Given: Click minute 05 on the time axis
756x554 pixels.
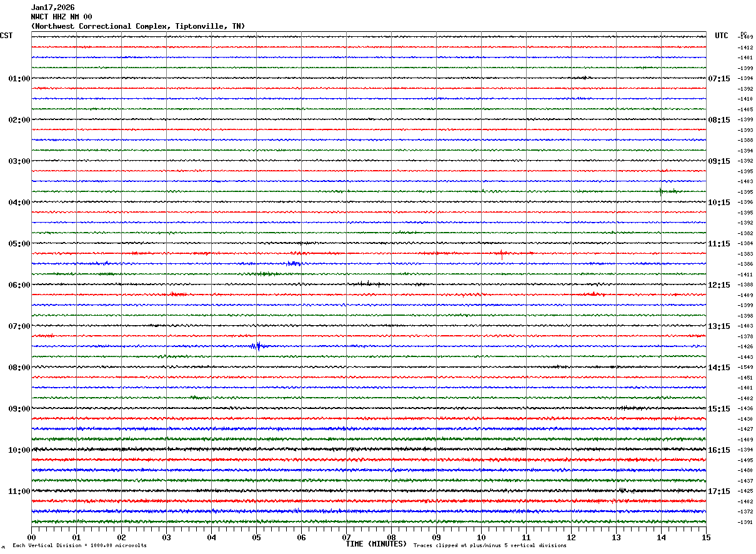Looking at the screenshot, I should click(x=256, y=537).
